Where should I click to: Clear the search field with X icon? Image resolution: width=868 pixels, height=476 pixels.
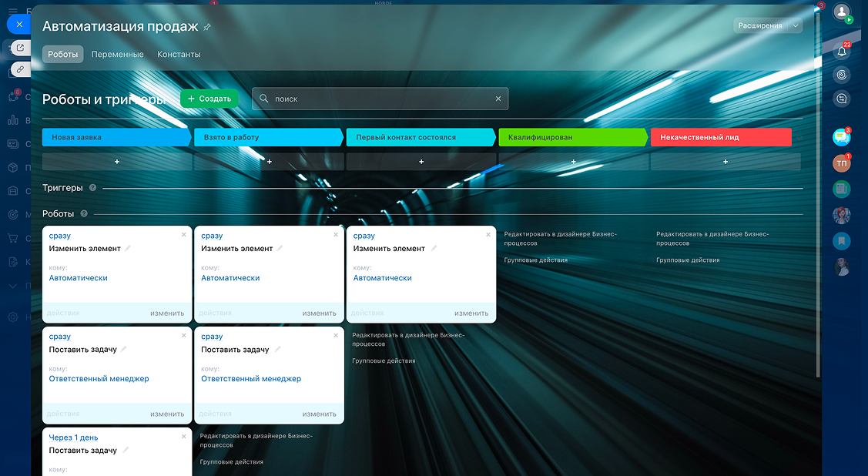coord(498,99)
